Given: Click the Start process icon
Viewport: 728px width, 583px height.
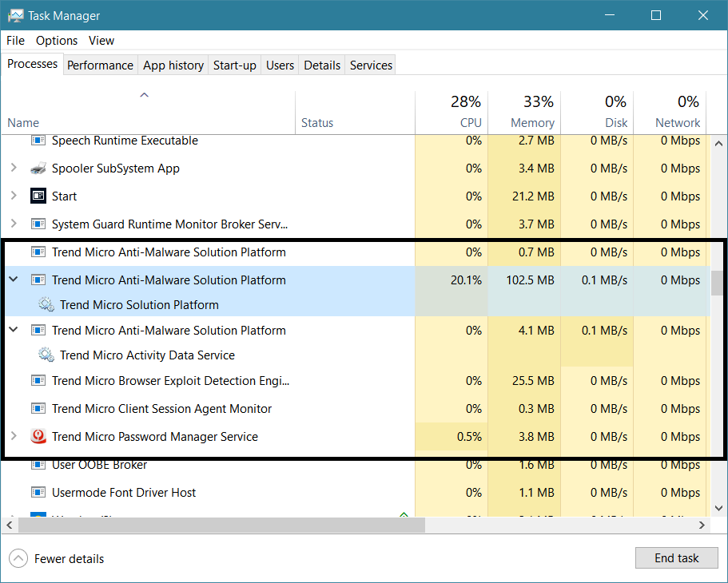Looking at the screenshot, I should pyautogui.click(x=38, y=196).
